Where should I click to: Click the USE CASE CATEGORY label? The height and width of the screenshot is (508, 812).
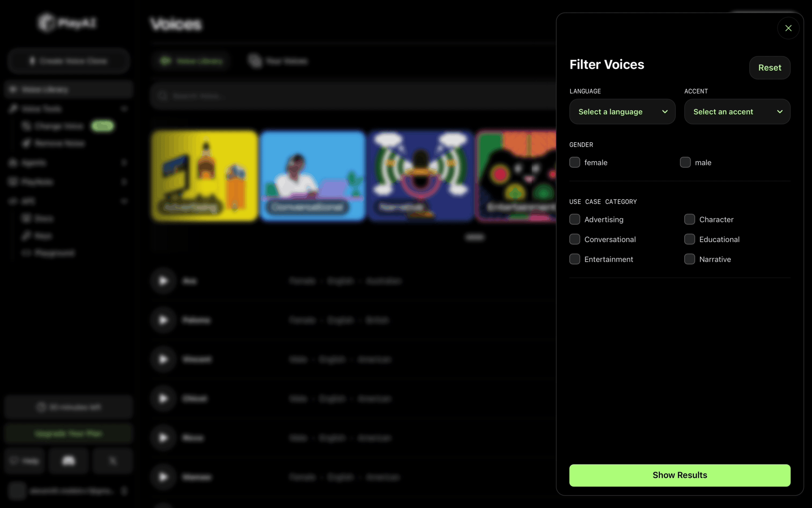[603, 202]
